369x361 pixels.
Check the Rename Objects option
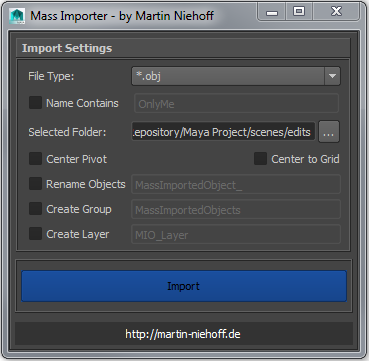coord(35,184)
